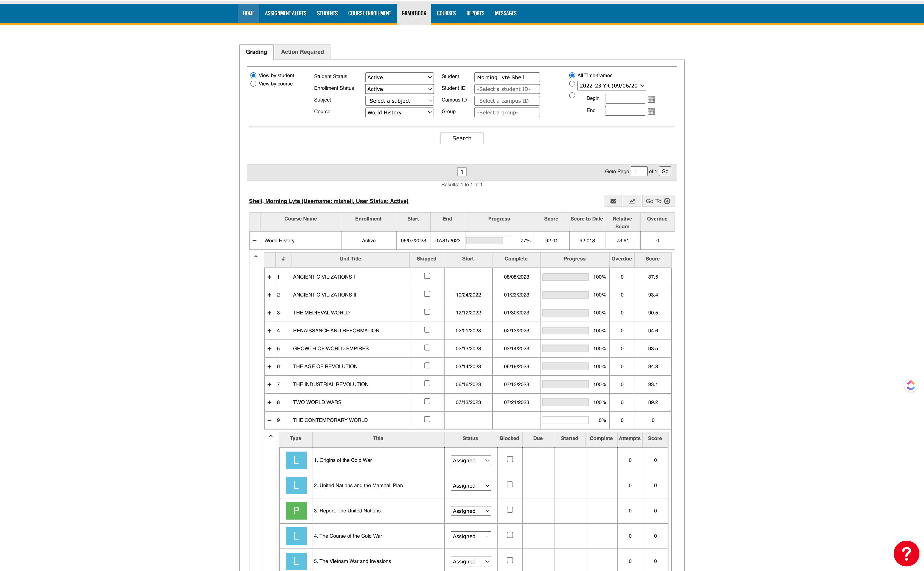
Task: Open status dropdown for Report: The United Nations
Action: point(471,511)
